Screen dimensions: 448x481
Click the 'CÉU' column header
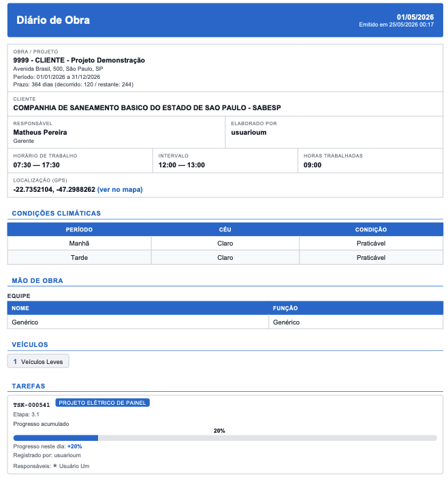pos(225,229)
